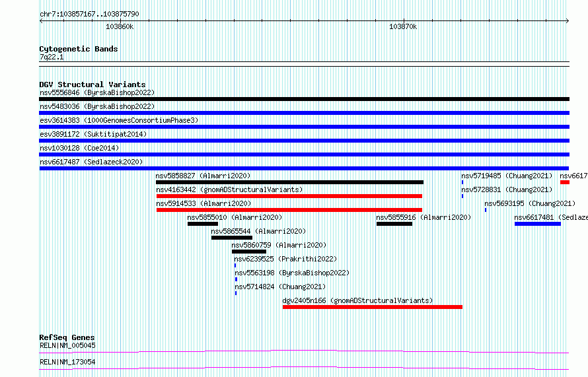Click the blue nsv1030128 variant bar
This screenshot has width=588, height=377.
[304, 154]
